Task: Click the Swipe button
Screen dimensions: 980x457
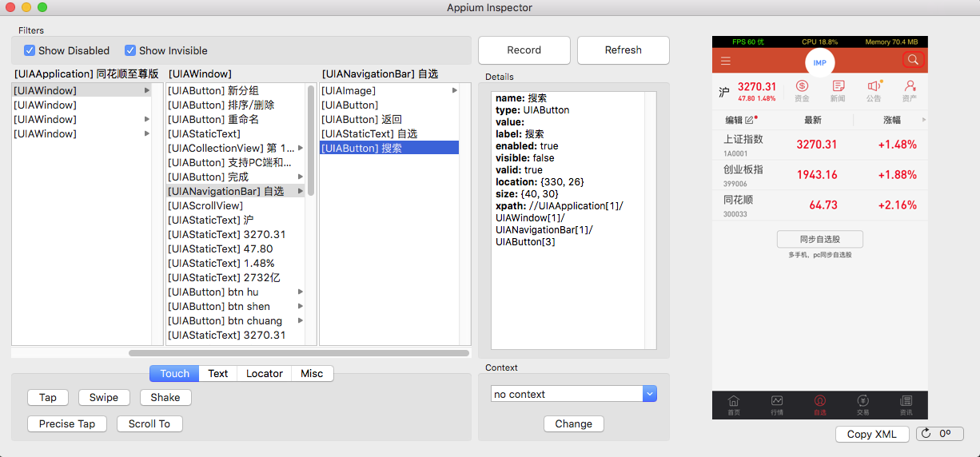Action: tap(104, 397)
